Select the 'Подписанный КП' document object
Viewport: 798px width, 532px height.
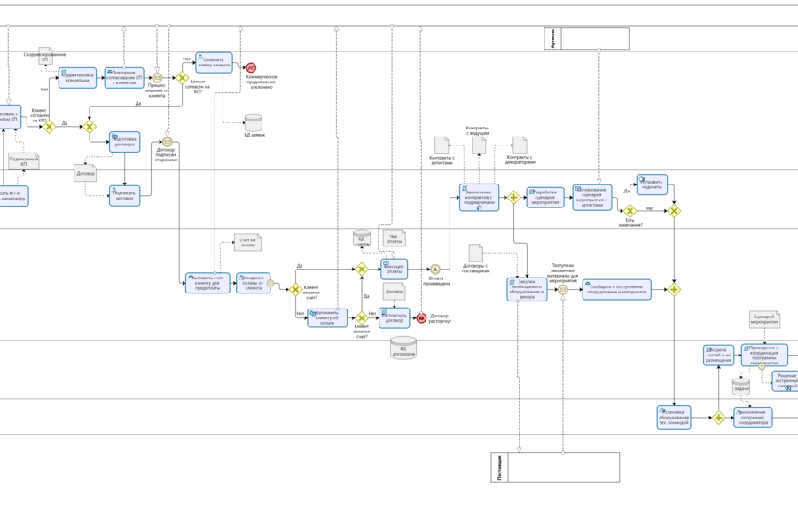(24, 161)
